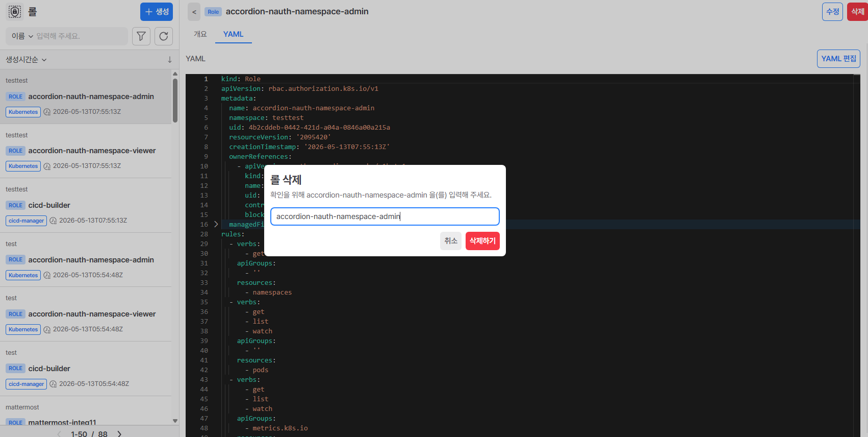868x437 pixels.
Task: Click the refresh list icon
Action: pos(164,36)
